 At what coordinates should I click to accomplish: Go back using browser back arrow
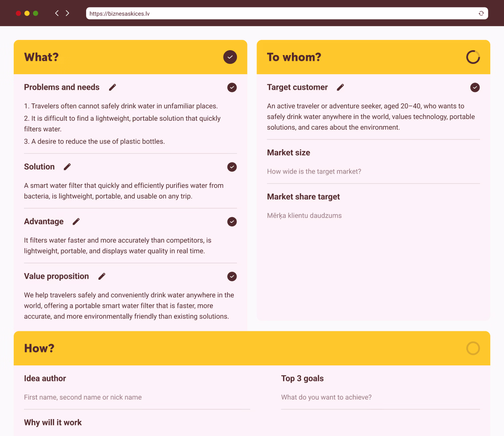point(57,13)
